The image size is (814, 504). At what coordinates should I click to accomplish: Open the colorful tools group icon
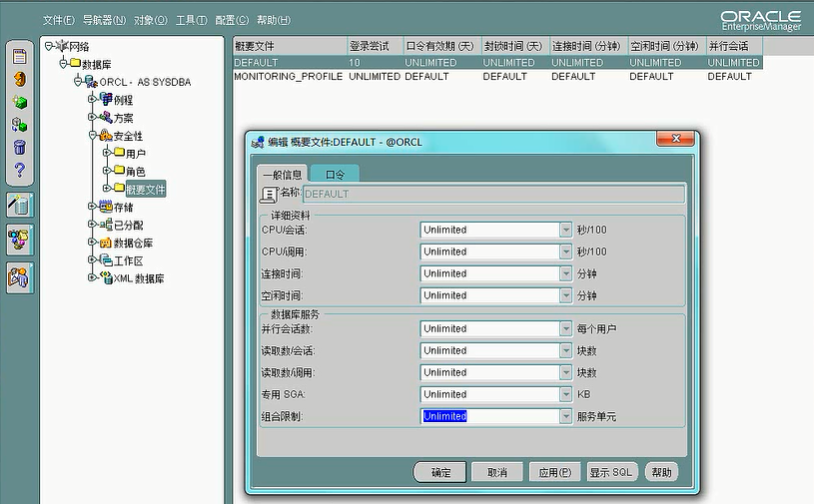tap(20, 240)
